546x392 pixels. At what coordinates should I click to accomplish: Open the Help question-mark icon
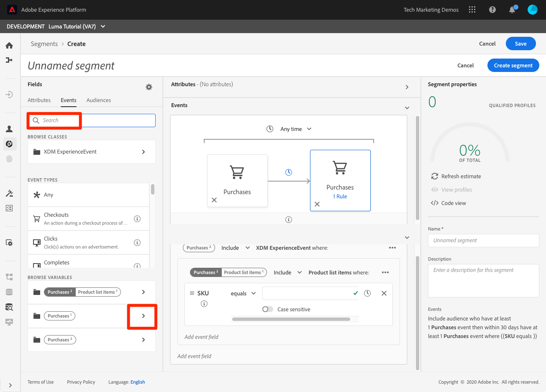point(492,10)
